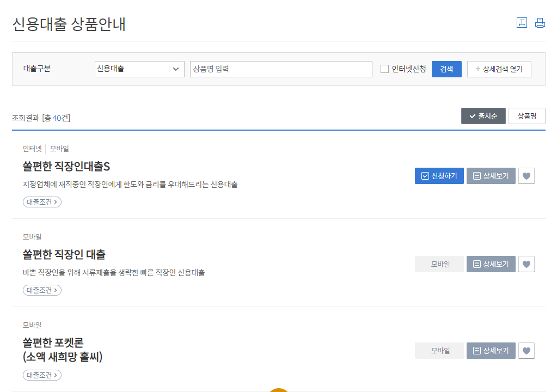The image size is (551, 392).
Task: Click the 신용대출 상품안내 page heading
Action: (69, 24)
